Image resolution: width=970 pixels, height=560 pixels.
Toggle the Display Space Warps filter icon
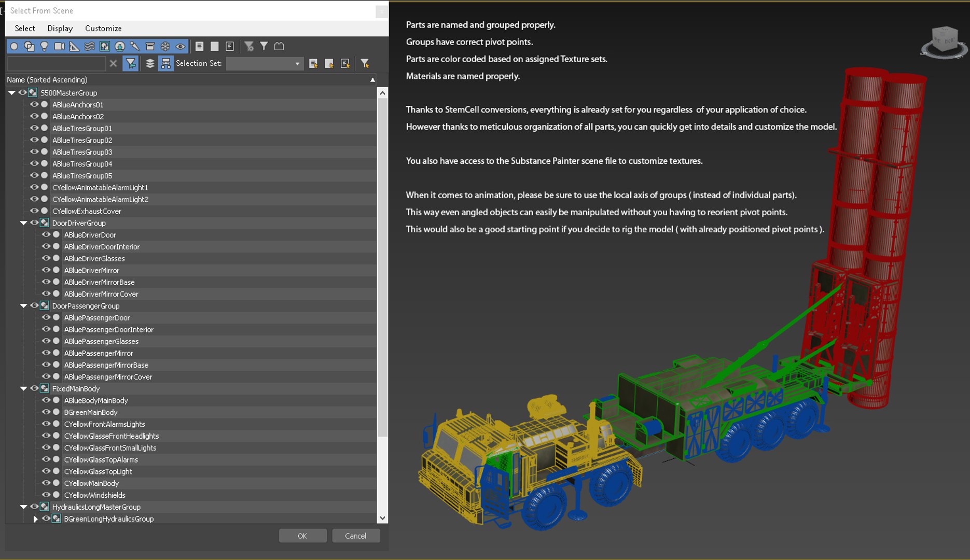(90, 46)
